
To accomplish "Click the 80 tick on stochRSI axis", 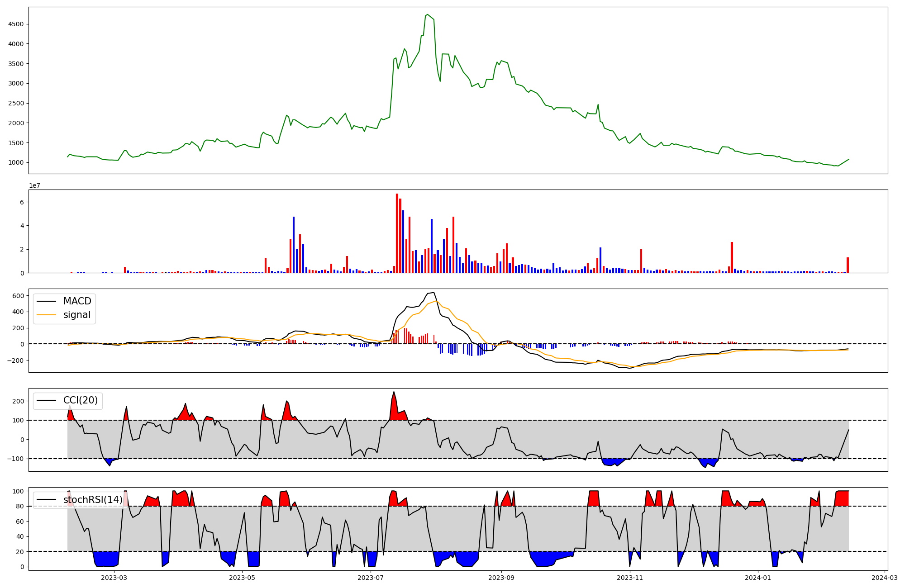I will [20, 506].
